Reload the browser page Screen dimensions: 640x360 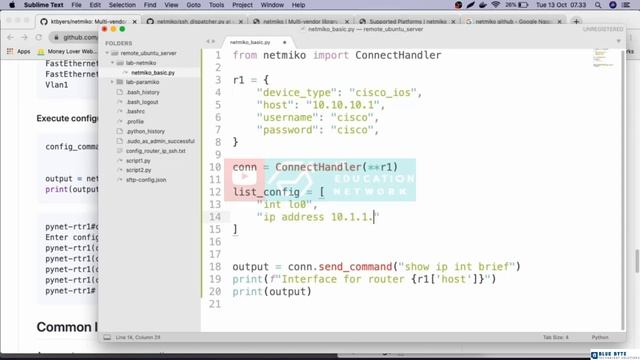(x=38, y=37)
